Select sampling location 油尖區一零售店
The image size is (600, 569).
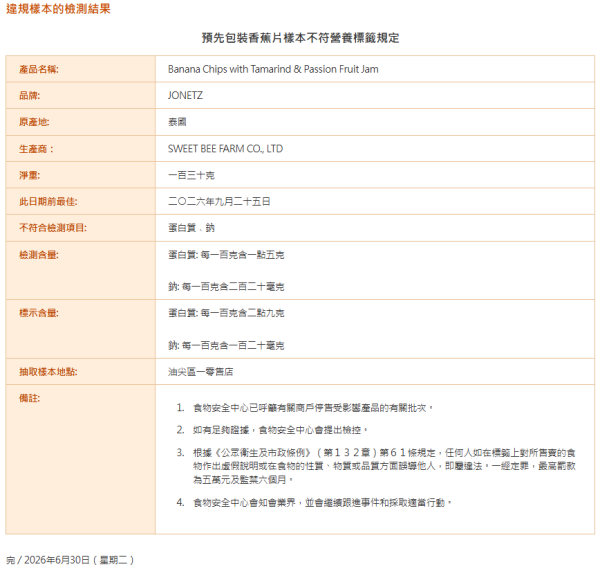201,372
